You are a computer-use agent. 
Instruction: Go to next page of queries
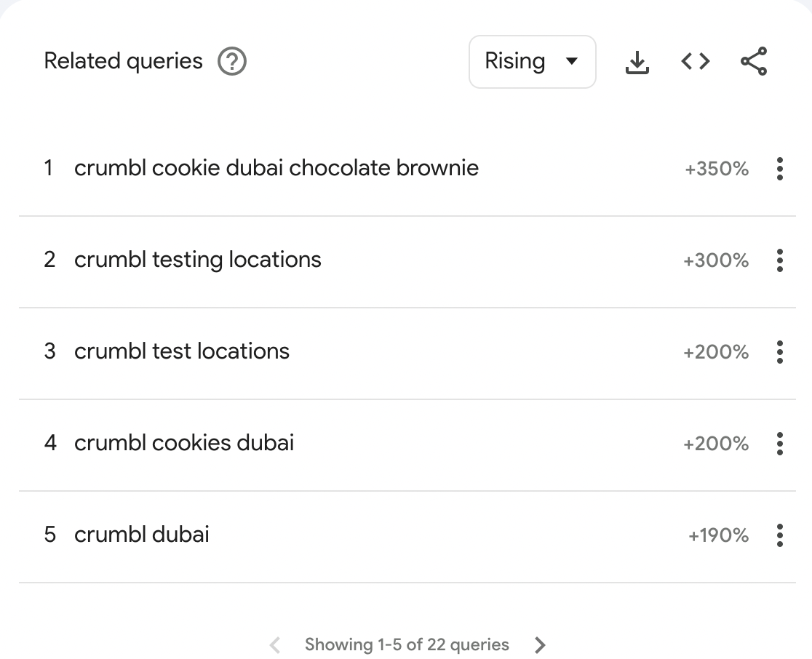pyautogui.click(x=540, y=645)
